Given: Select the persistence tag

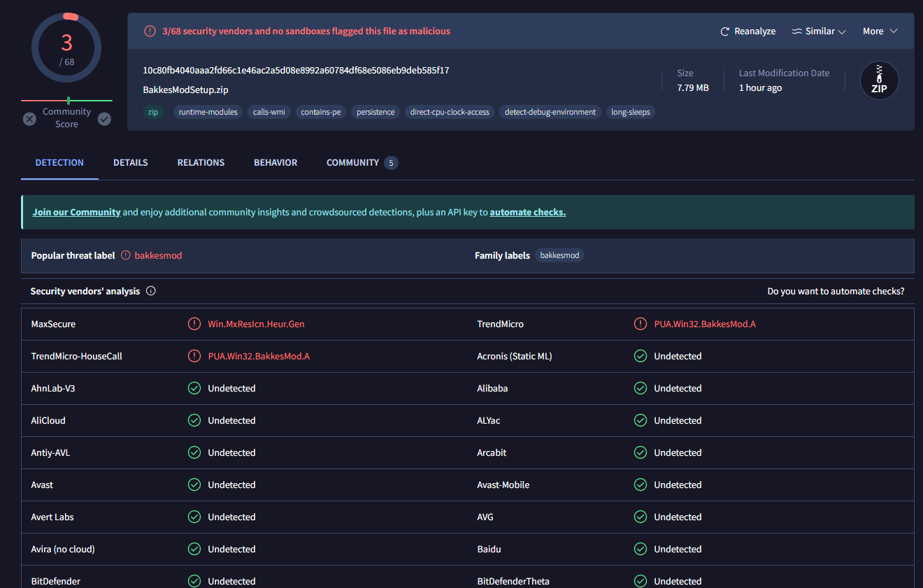Looking at the screenshot, I should coord(375,112).
